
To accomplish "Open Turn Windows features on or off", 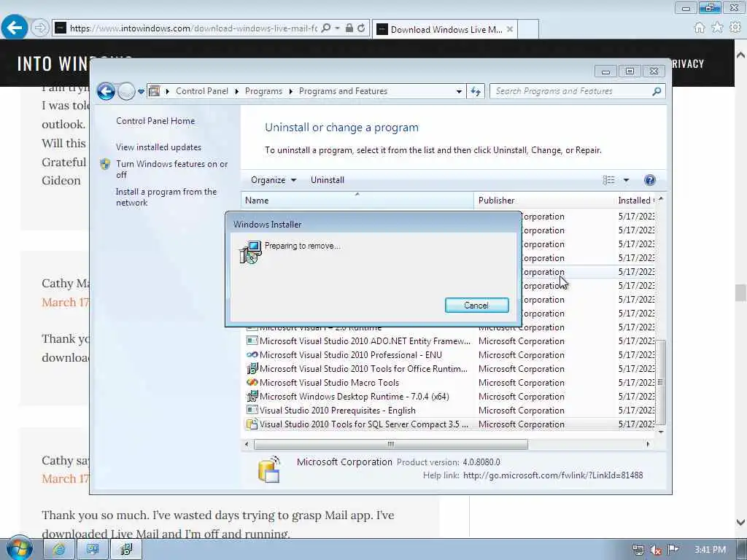I will [171, 169].
